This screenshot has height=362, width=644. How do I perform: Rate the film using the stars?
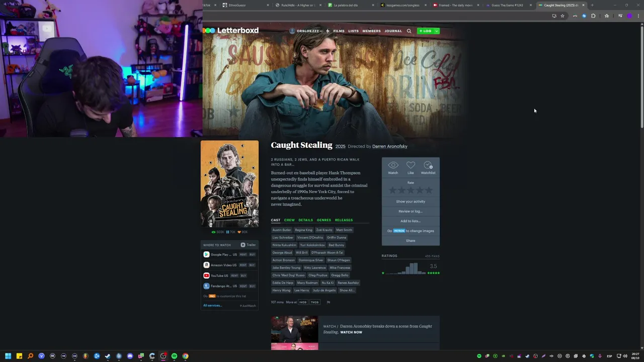coord(411,190)
